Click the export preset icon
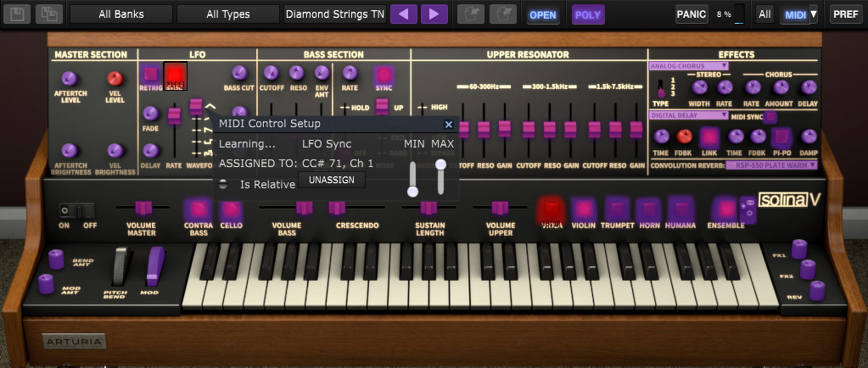Image resolution: width=868 pixels, height=368 pixels. tap(503, 14)
